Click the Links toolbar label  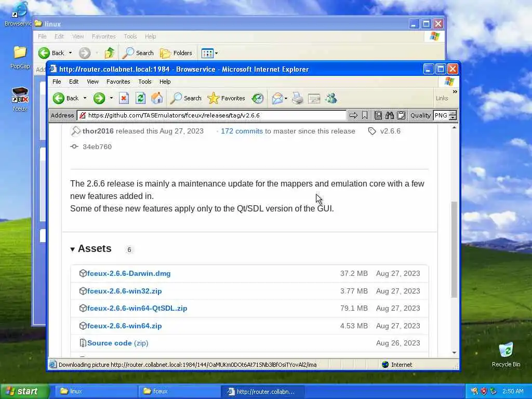[x=442, y=98]
